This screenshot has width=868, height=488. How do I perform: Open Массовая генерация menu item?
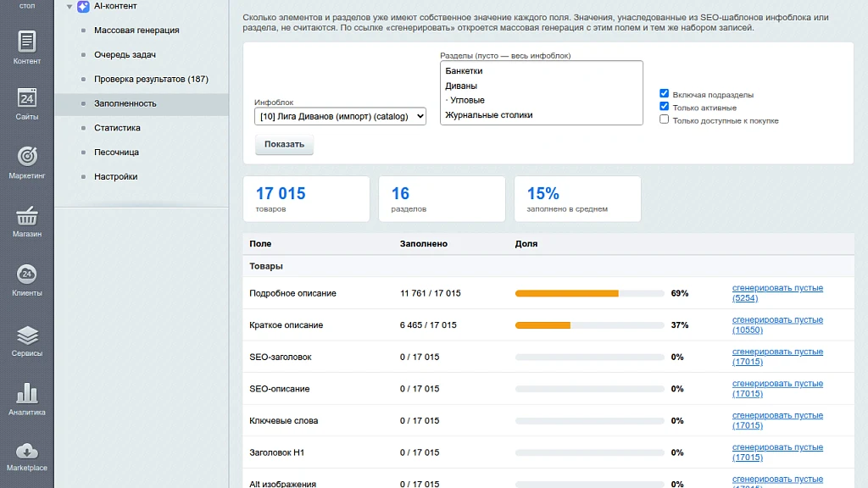click(x=136, y=30)
